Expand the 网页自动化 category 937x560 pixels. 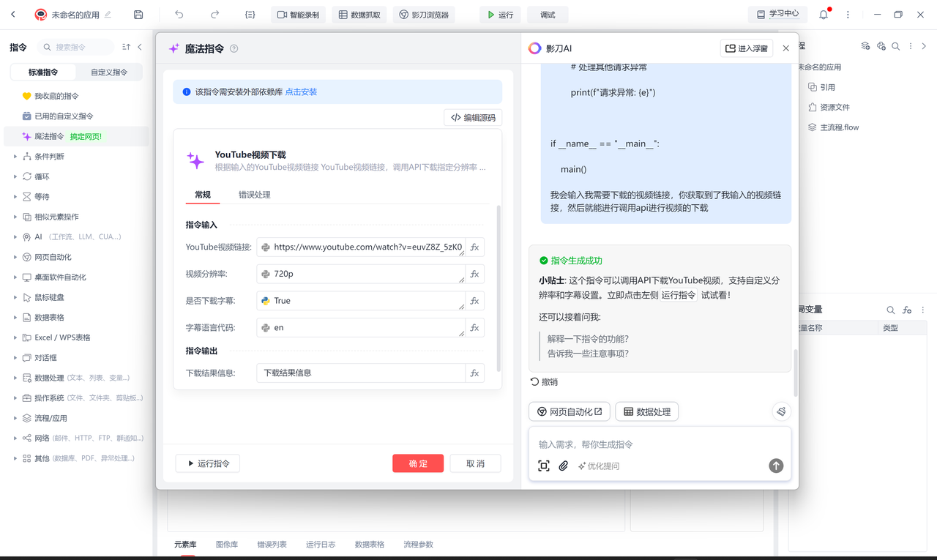click(15, 257)
